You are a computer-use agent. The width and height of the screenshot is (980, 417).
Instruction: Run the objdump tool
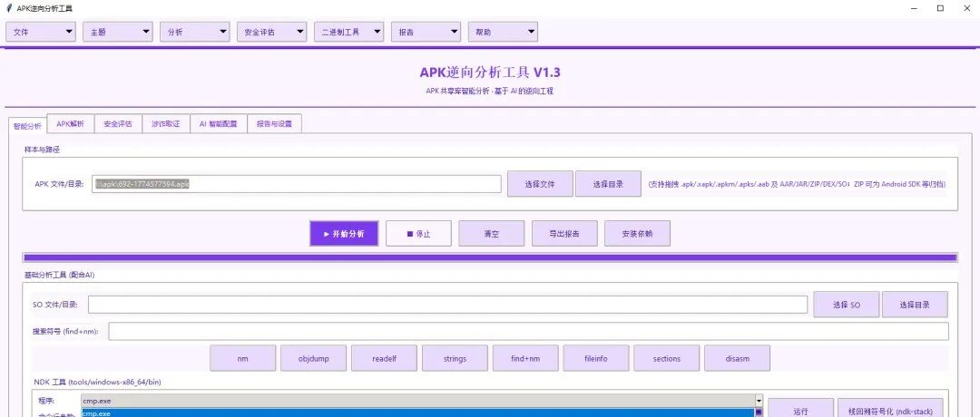coord(314,358)
